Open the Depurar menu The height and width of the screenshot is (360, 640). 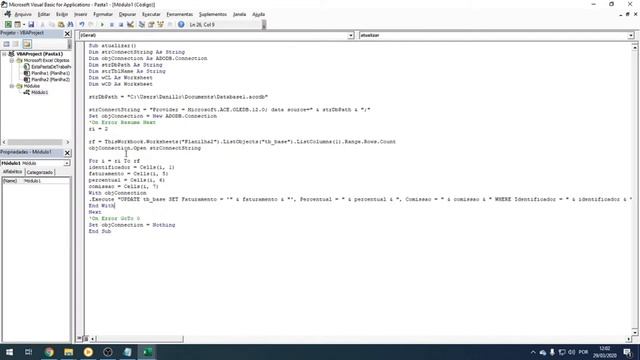[127, 14]
